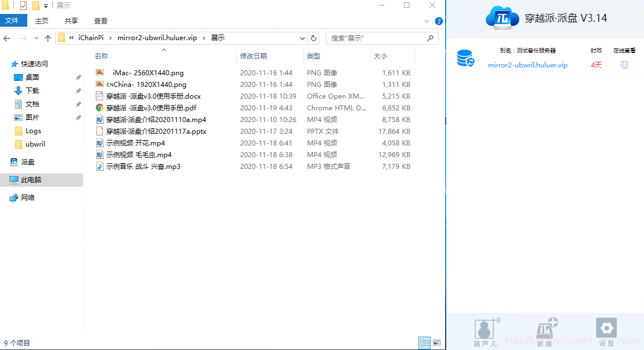The height and width of the screenshot is (350, 644).
Task: Click the breadcrumb chevron after mirror2-ubwril.huluer.vip
Action: [204, 38]
